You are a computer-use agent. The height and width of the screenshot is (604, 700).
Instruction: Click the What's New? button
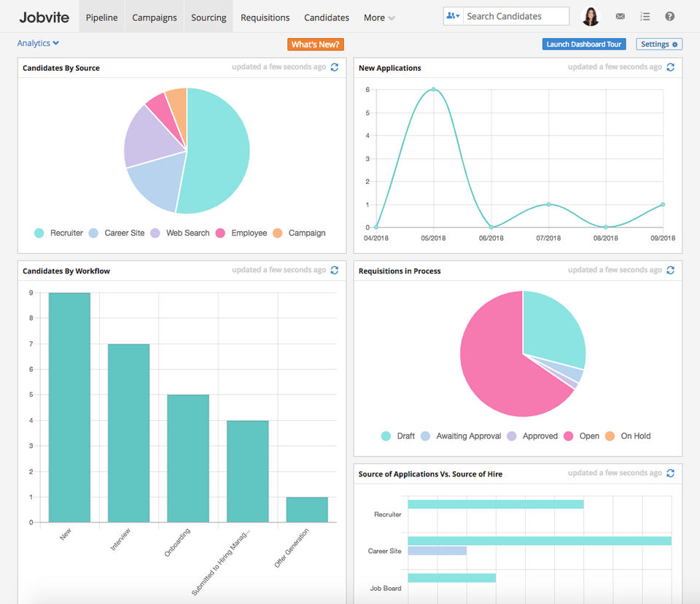click(x=316, y=44)
